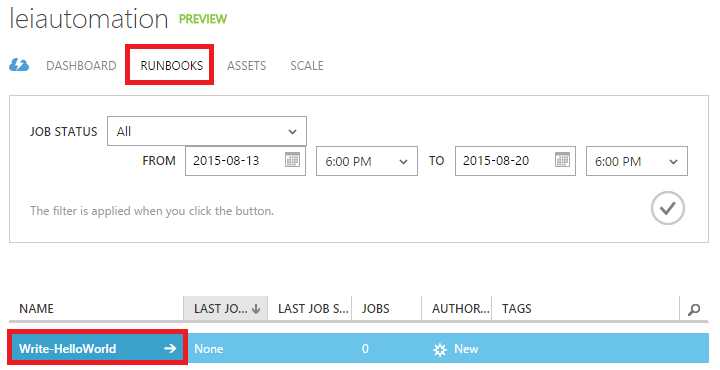Click the FROM date field 2015-08-13
This screenshot has height=370, width=720.
tap(245, 161)
